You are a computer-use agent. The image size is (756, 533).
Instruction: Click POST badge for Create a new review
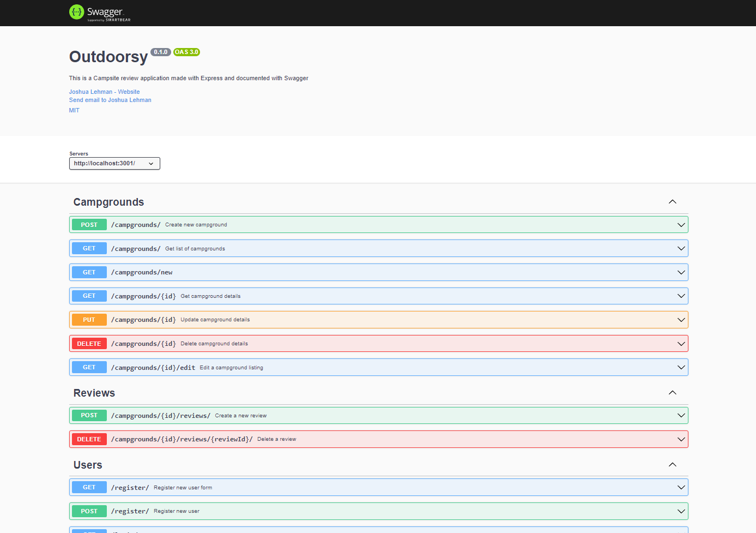(x=89, y=415)
